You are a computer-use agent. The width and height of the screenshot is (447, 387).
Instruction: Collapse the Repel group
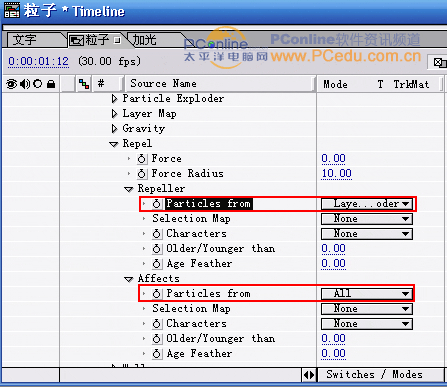pos(114,144)
